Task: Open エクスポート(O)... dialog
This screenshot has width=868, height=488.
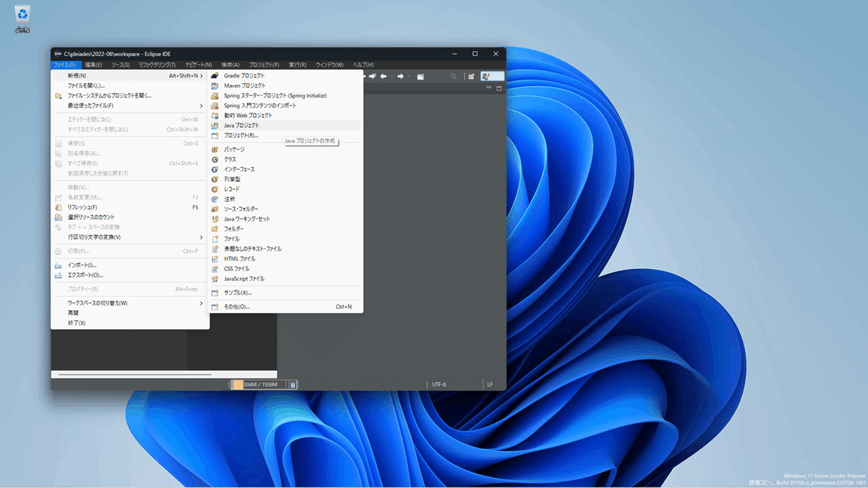Action: click(130, 275)
